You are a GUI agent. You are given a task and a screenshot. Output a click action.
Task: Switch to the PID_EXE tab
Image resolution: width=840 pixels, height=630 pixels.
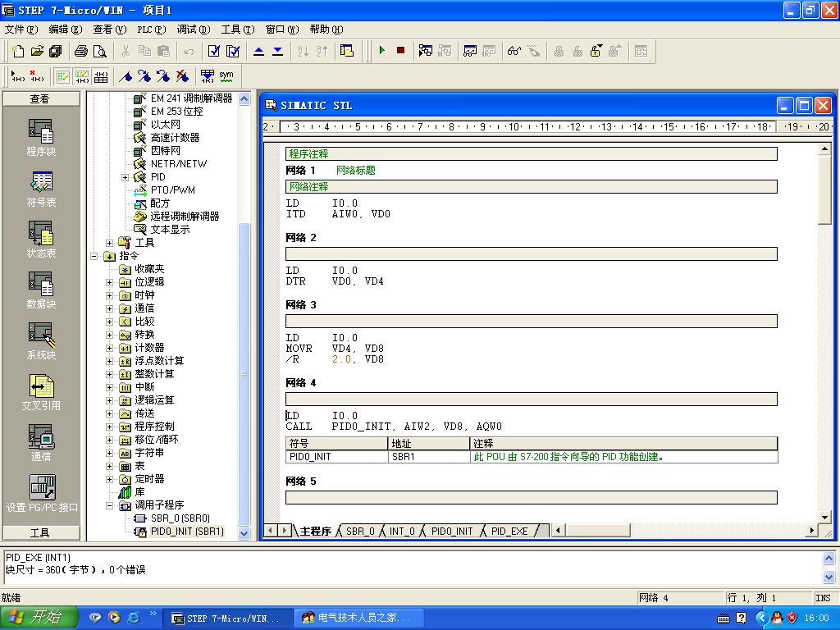509,531
